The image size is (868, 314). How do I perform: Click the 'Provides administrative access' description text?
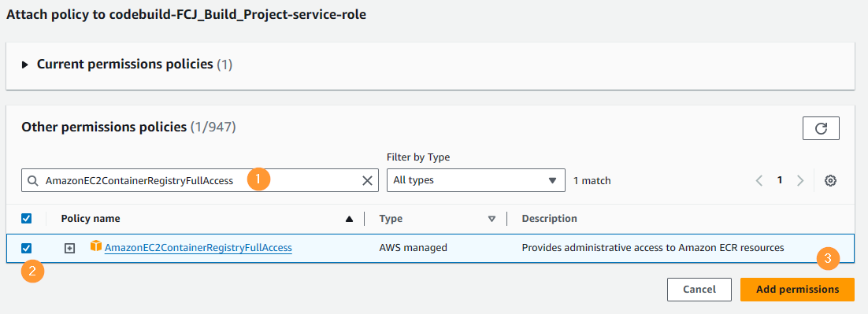pyautogui.click(x=653, y=248)
